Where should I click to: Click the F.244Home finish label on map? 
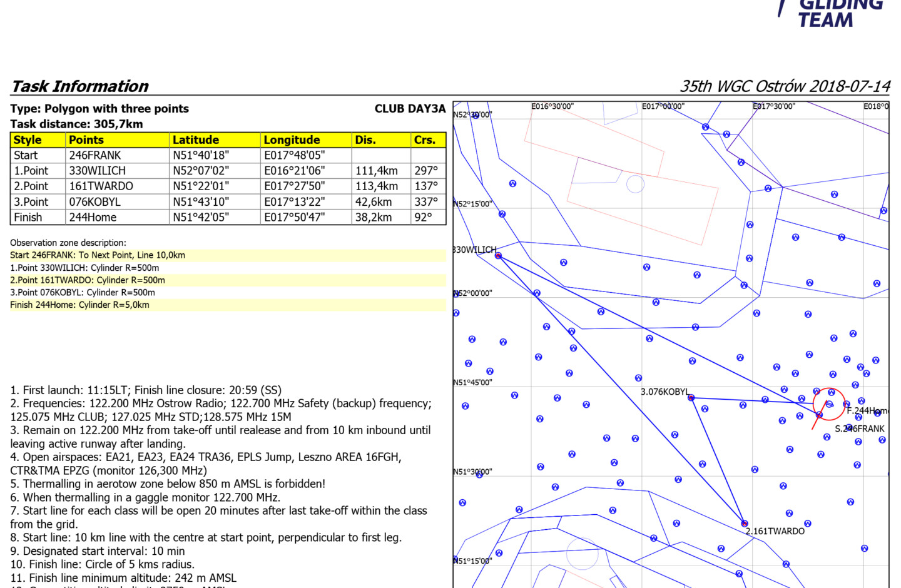(867, 411)
